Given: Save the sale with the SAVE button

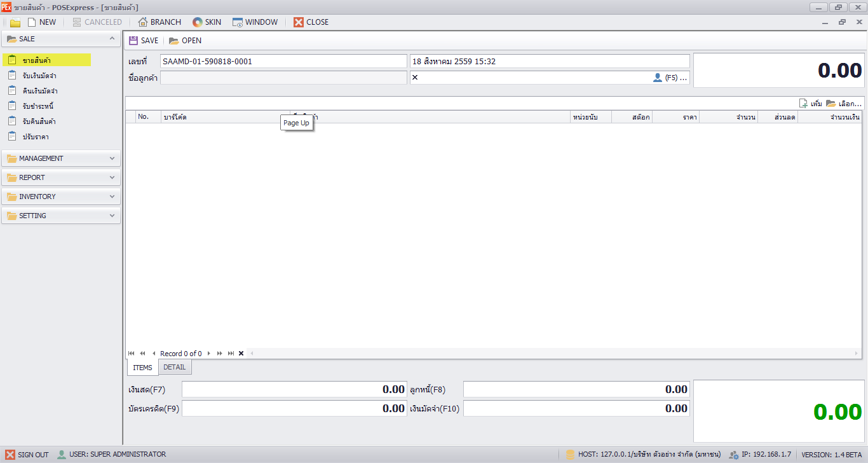Looking at the screenshot, I should pyautogui.click(x=144, y=40).
